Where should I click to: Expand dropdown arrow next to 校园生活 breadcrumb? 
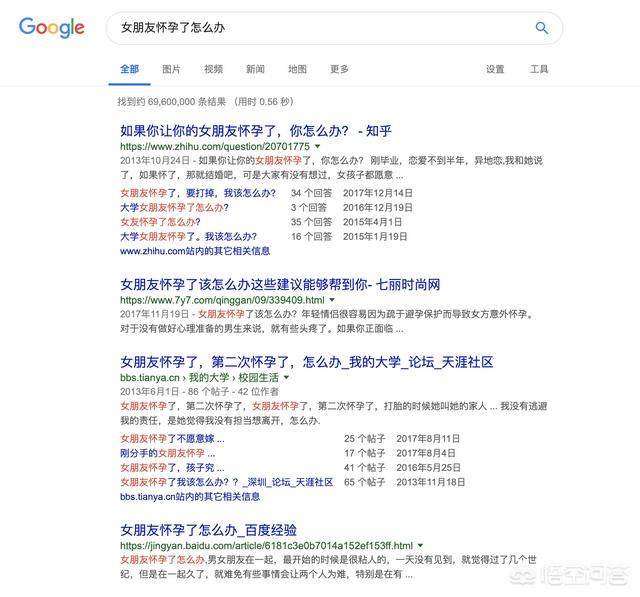tap(286, 377)
